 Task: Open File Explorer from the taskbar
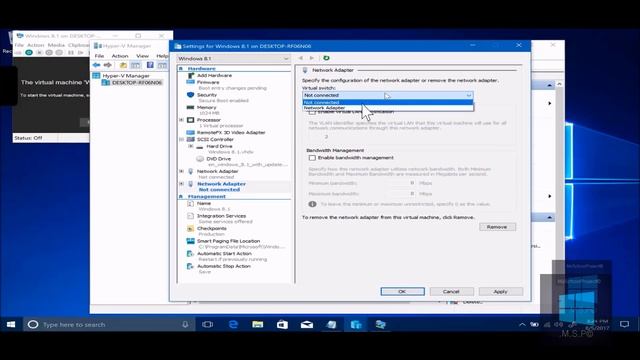(x=258, y=324)
